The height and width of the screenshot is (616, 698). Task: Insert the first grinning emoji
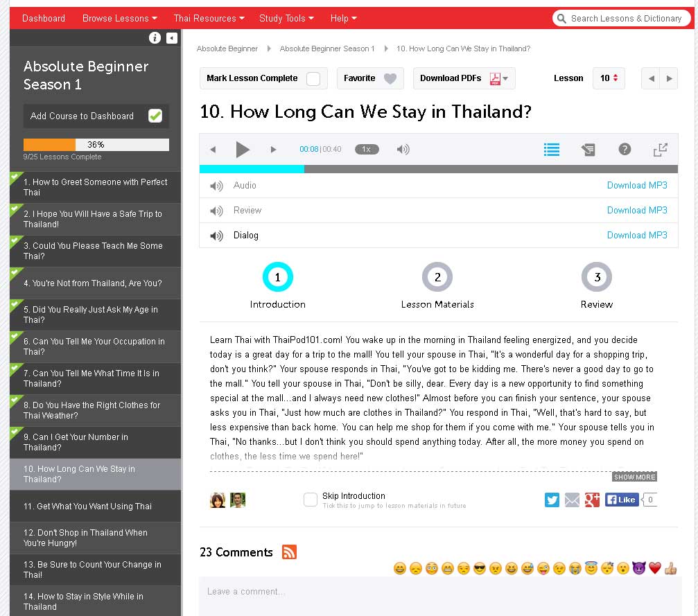[400, 568]
